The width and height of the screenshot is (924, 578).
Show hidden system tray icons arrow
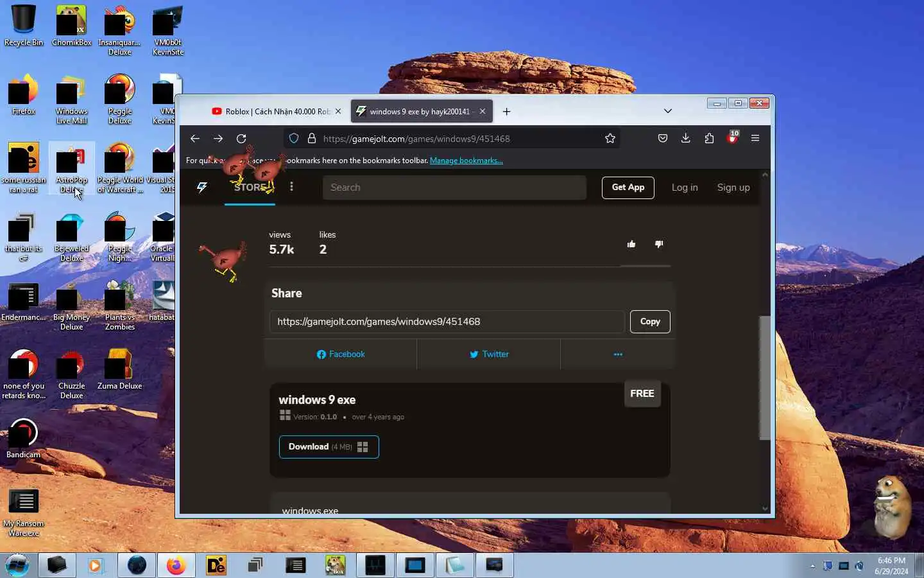coord(812,566)
